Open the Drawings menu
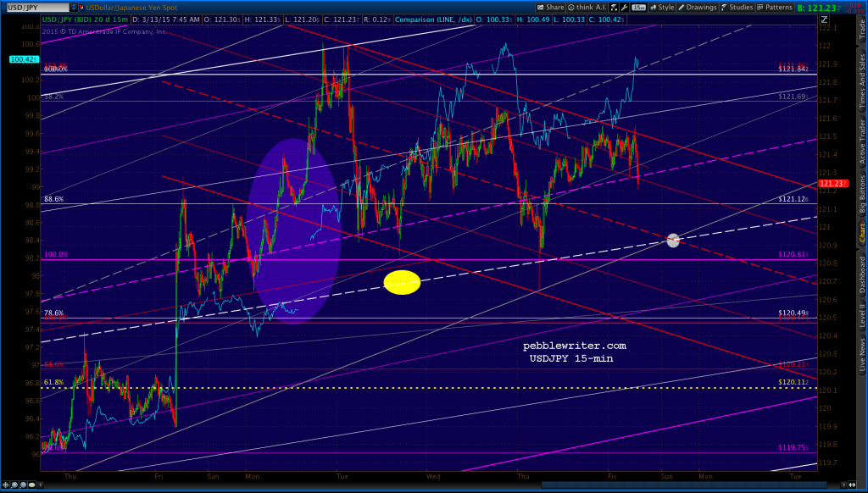Viewport: 868px width, 493px height. point(698,8)
